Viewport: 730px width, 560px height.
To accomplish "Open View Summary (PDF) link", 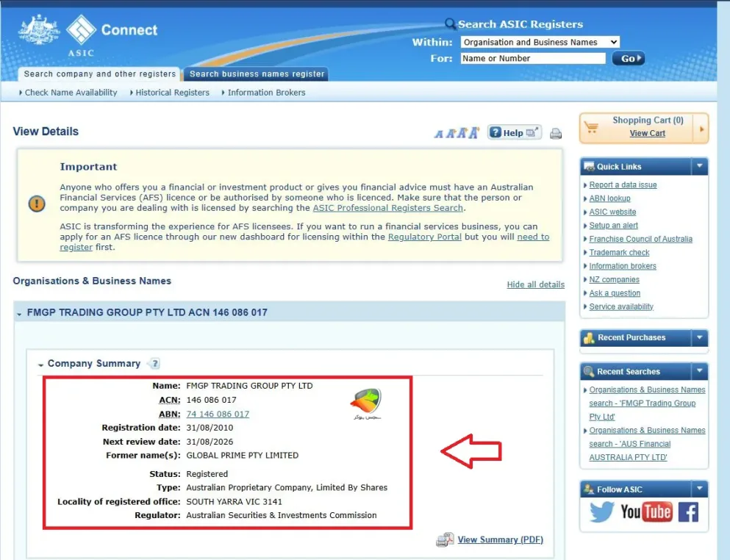I will (x=500, y=539).
